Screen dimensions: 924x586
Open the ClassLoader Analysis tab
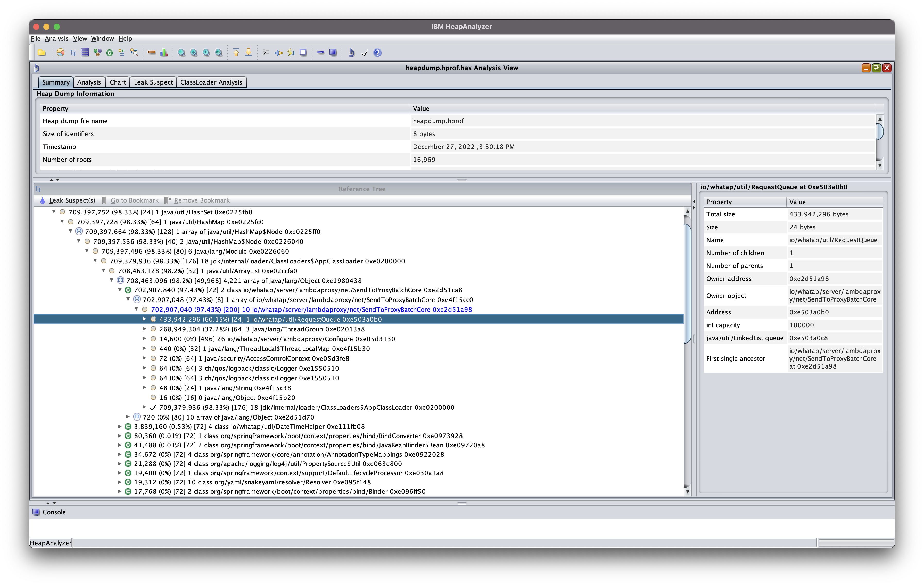[211, 82]
